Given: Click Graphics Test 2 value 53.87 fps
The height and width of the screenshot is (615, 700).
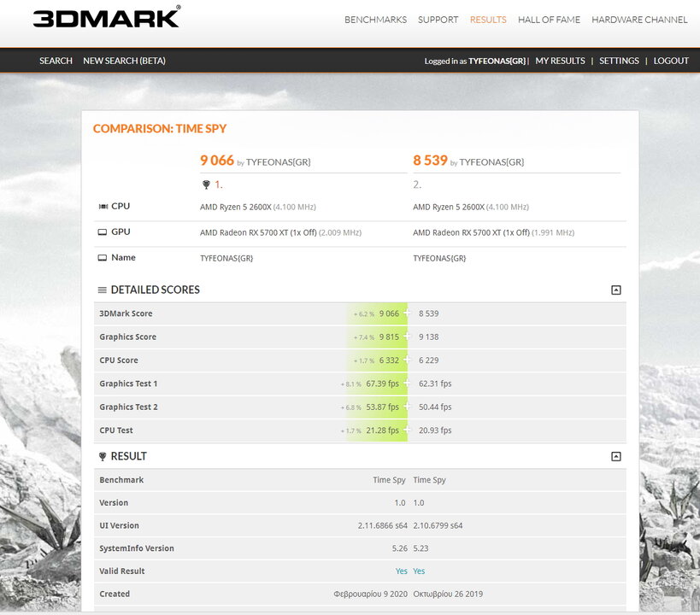Looking at the screenshot, I should tap(383, 407).
